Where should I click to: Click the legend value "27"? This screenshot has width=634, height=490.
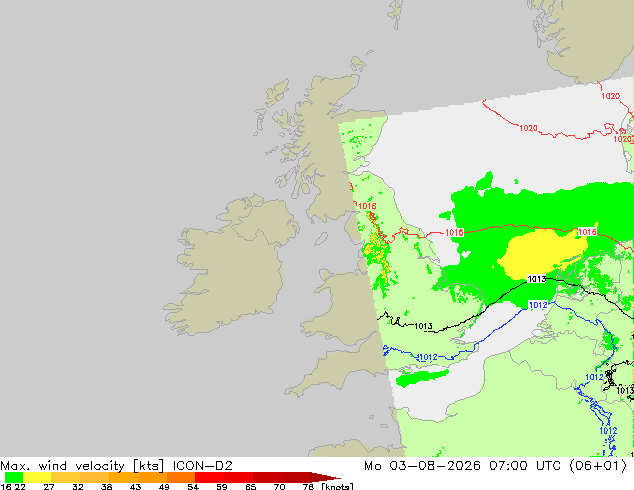(x=49, y=487)
